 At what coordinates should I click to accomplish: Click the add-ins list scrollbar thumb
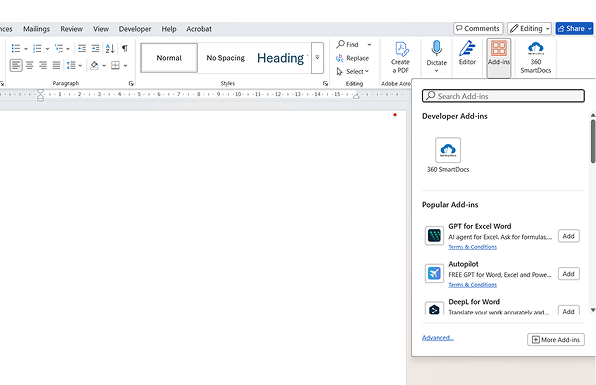point(593,141)
